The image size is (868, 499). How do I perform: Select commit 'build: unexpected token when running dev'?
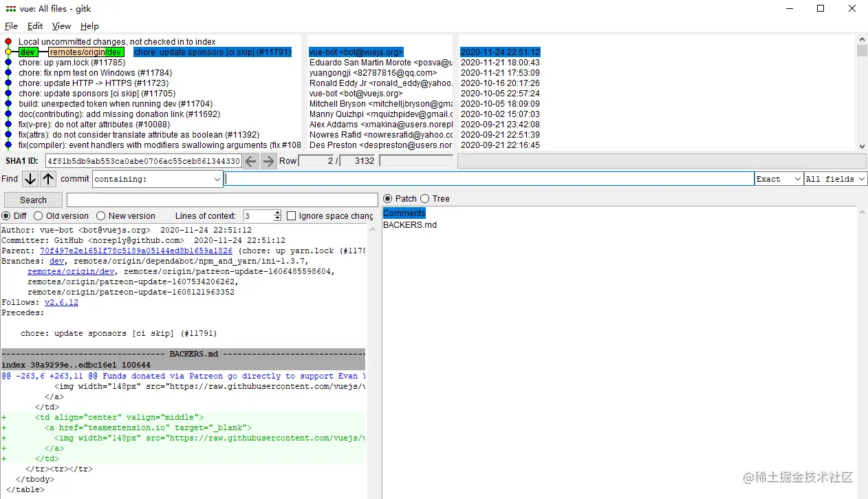click(116, 104)
